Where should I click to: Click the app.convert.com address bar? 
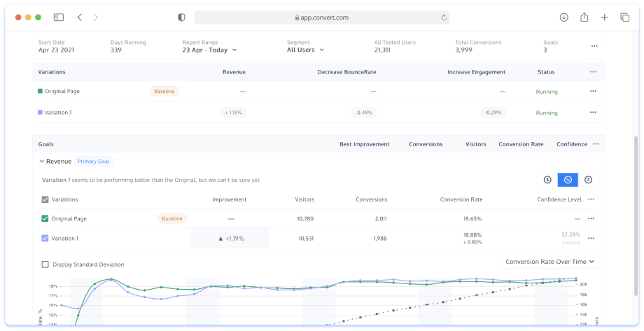coord(321,17)
